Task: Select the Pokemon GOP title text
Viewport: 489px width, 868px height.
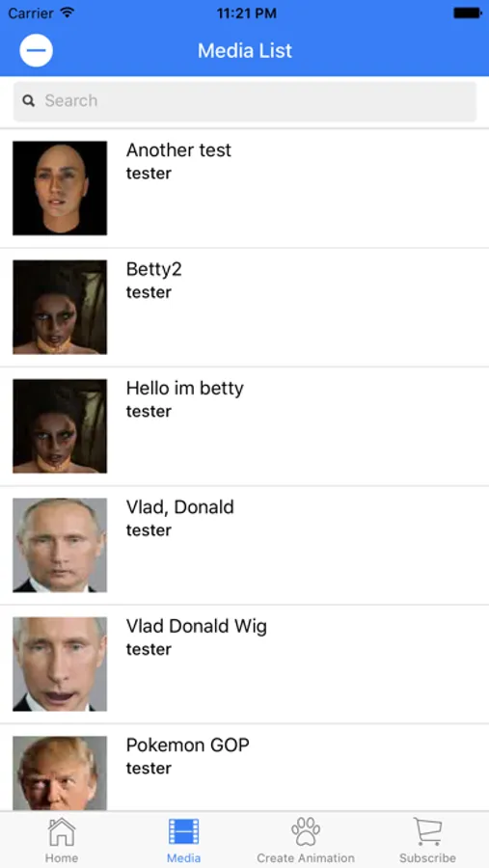Action: 188,746
